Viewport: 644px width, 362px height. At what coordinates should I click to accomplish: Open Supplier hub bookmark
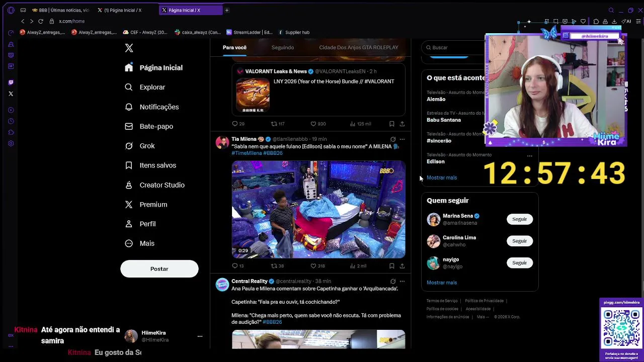pyautogui.click(x=294, y=33)
